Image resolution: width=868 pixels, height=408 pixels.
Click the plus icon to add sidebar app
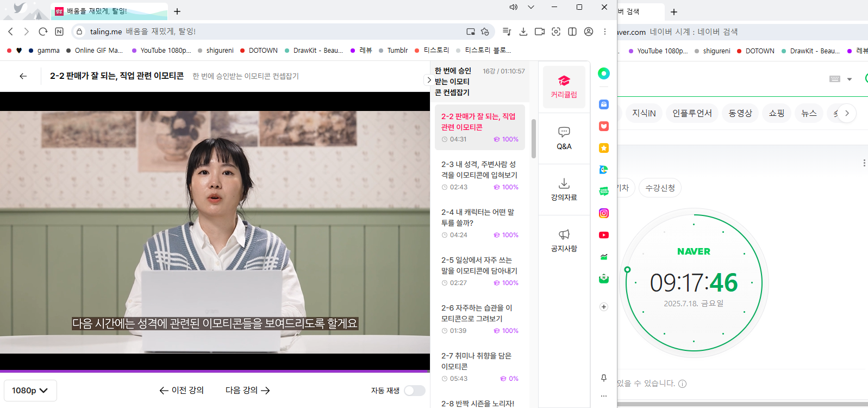(603, 307)
